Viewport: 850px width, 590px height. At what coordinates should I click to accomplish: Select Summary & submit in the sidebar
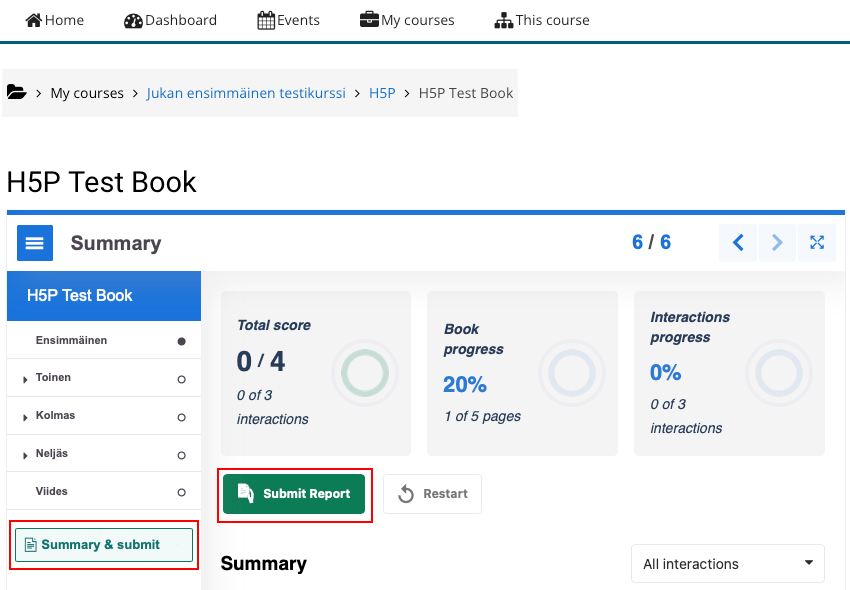pyautogui.click(x=103, y=544)
